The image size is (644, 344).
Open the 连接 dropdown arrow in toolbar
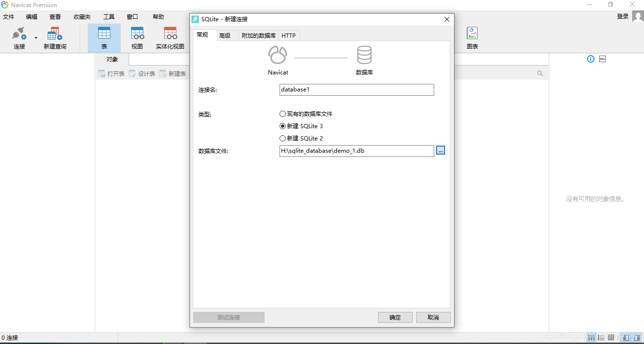coord(36,38)
